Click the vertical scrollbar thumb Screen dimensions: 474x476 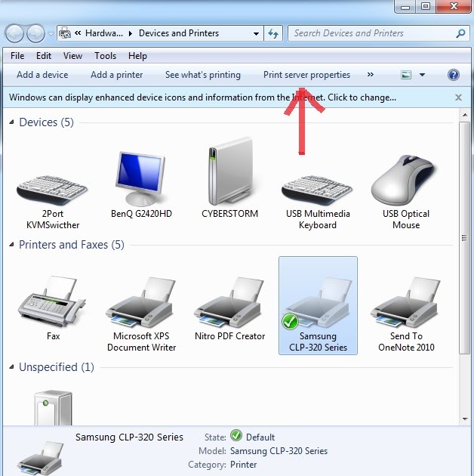[465, 237]
